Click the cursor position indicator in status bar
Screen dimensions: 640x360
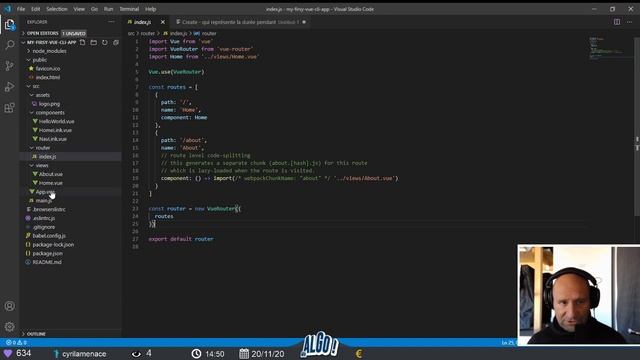(x=509, y=342)
